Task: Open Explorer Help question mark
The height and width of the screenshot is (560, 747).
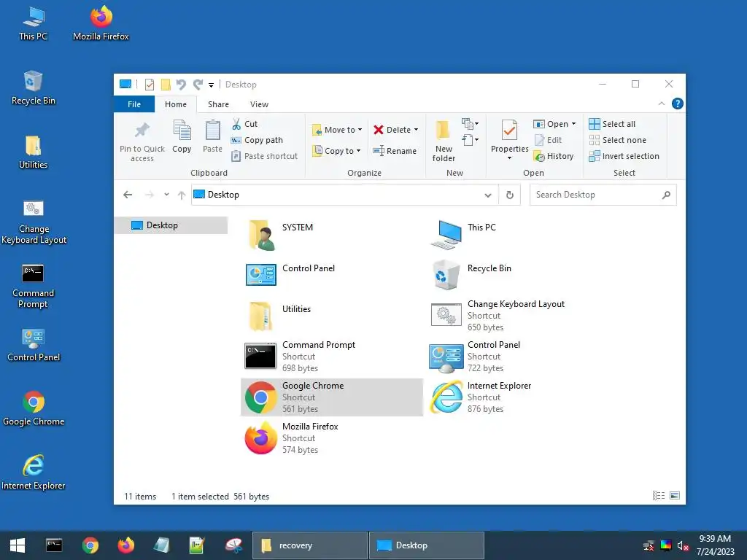Action: (x=677, y=104)
